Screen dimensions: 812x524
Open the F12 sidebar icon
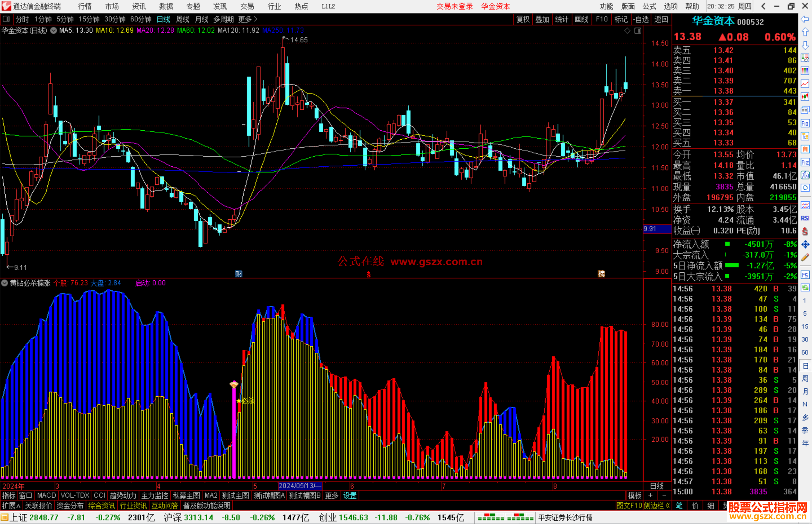(x=805, y=162)
